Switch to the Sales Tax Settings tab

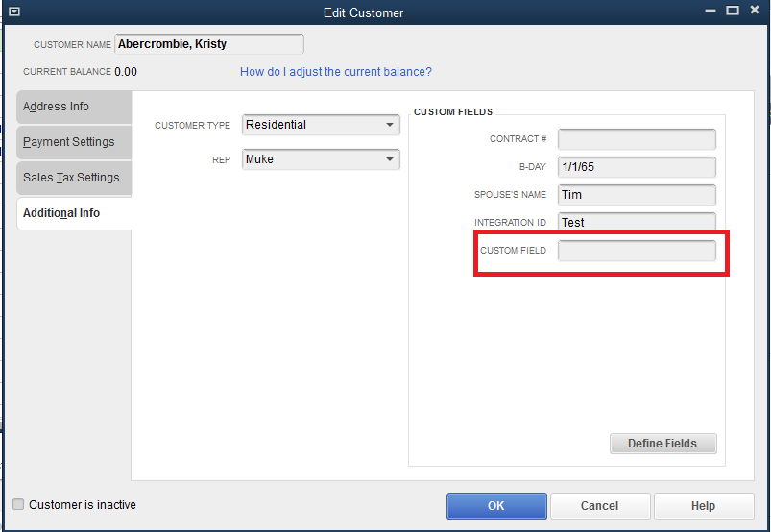pyautogui.click(x=74, y=178)
